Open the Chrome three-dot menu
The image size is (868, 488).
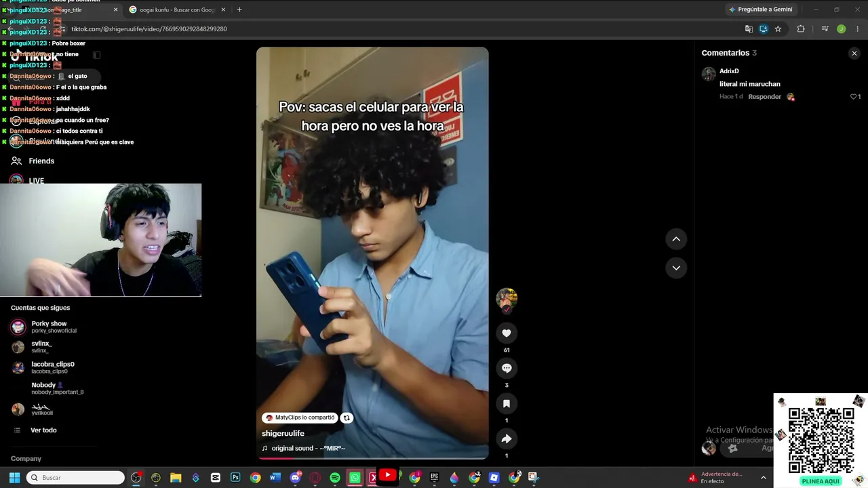click(x=858, y=29)
